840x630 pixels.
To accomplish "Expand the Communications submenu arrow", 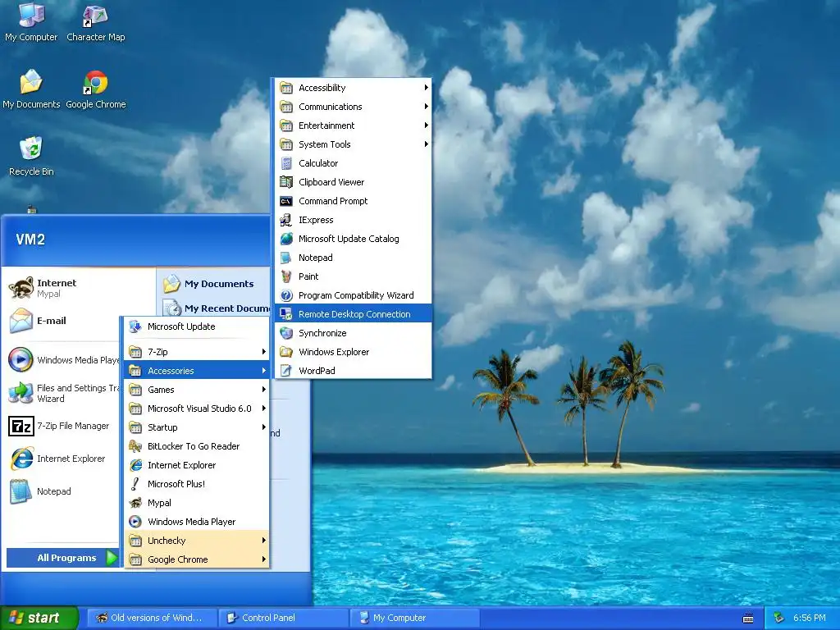I will (426, 106).
